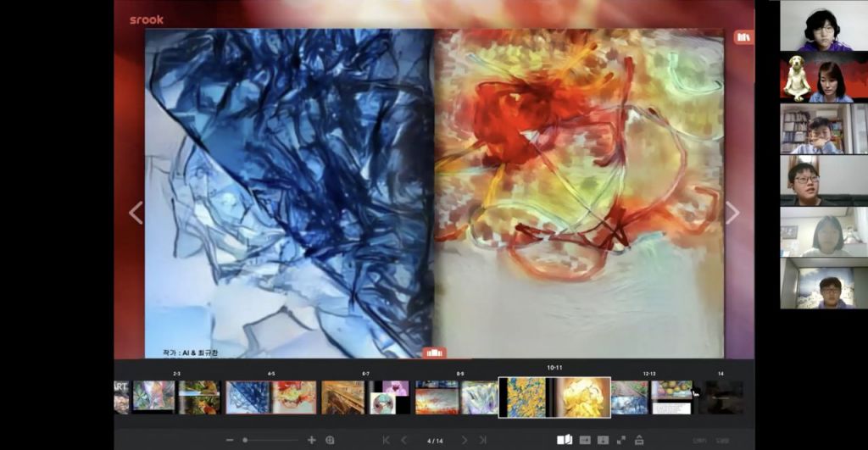The height and width of the screenshot is (450, 868).
Task: Click the zoom out minus icon
Action: point(230,440)
